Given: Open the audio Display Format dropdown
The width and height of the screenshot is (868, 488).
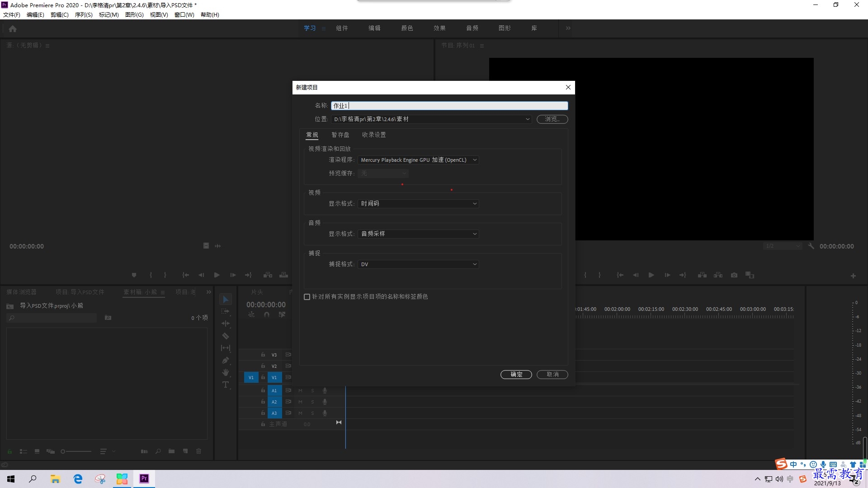Looking at the screenshot, I should tap(418, 234).
